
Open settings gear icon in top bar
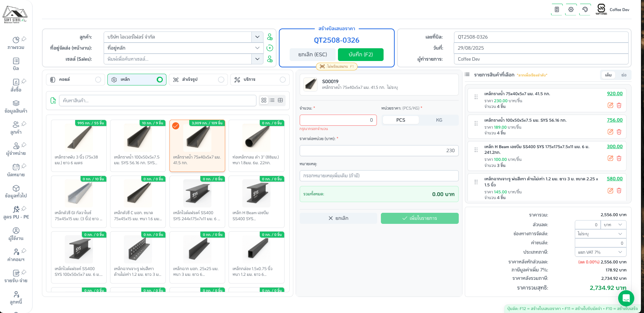[571, 9]
